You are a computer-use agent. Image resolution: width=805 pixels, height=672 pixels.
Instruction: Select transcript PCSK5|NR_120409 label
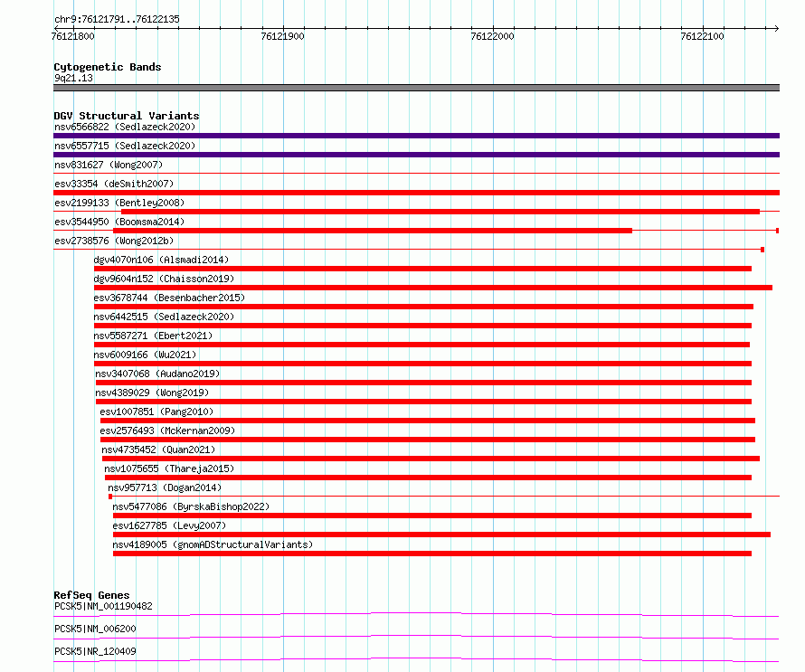(95, 651)
